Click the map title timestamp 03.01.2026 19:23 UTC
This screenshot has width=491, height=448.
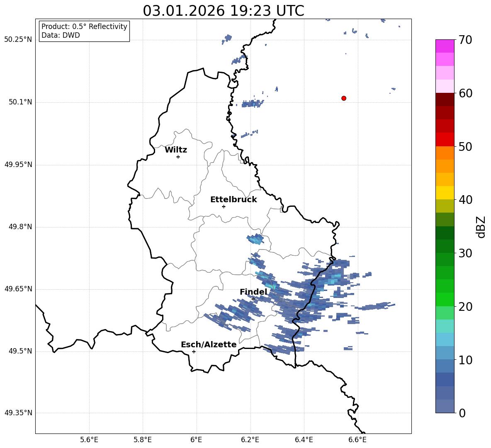pyautogui.click(x=224, y=11)
